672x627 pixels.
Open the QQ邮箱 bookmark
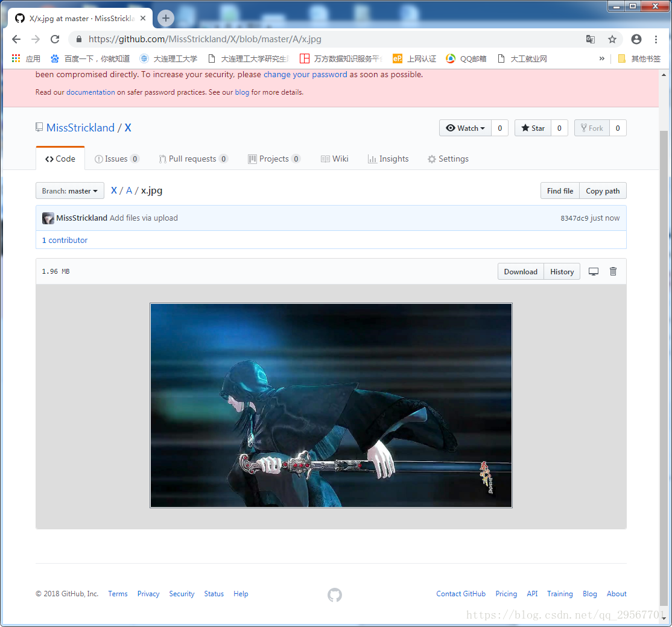point(466,58)
